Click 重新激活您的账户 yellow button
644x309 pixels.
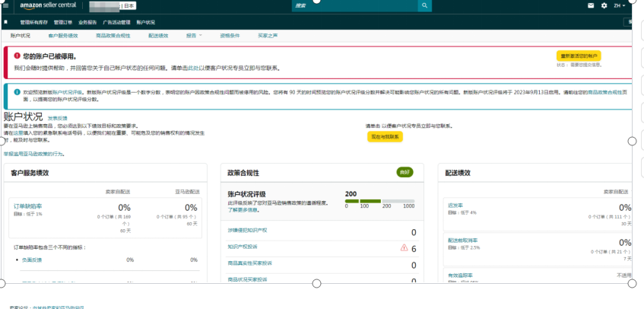click(579, 56)
